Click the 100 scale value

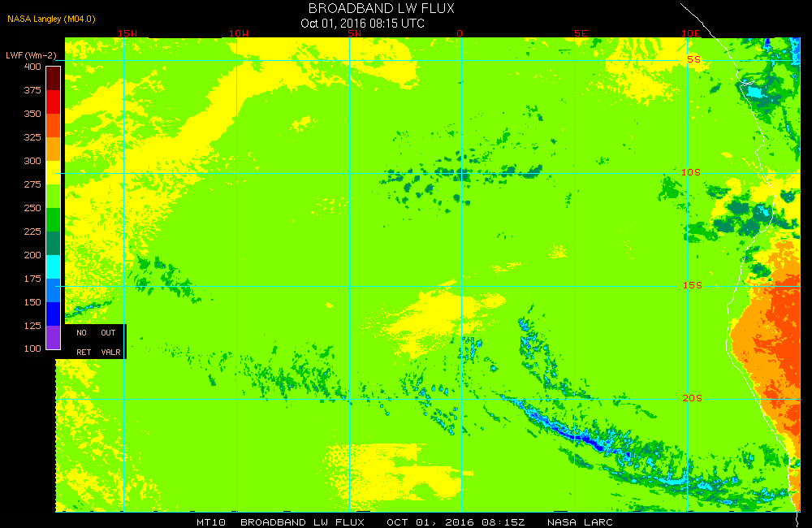[x=32, y=348]
